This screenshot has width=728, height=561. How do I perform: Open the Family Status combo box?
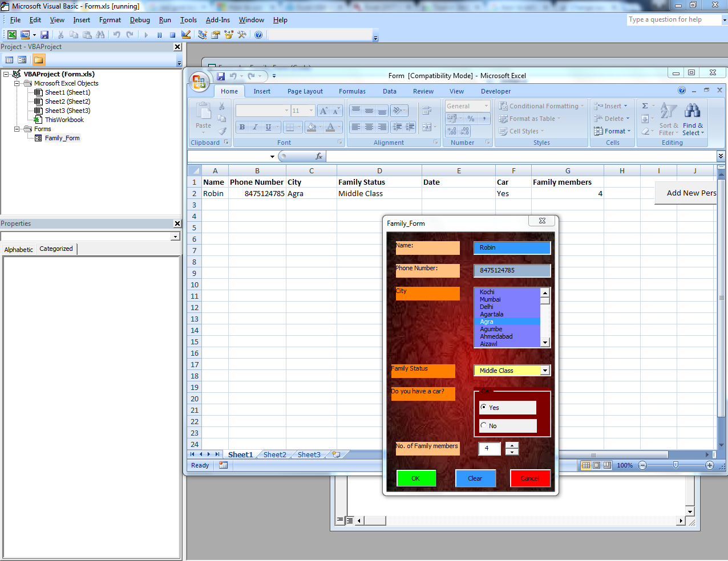coord(545,371)
